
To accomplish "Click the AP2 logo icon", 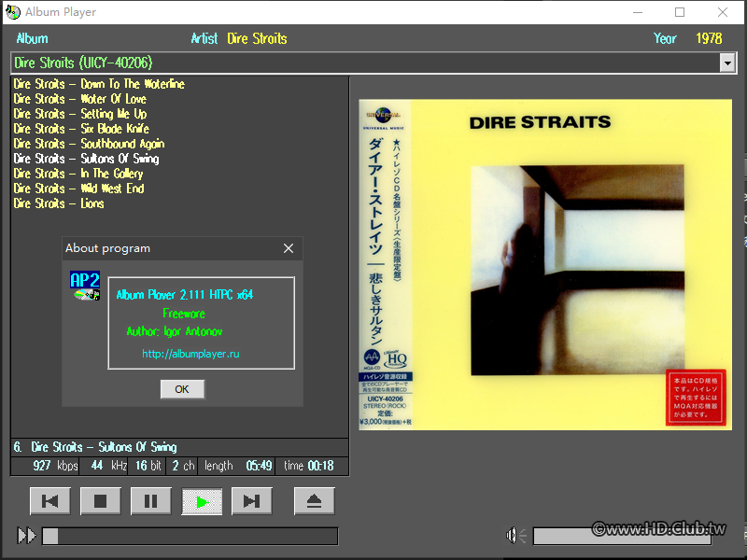I will (85, 286).
